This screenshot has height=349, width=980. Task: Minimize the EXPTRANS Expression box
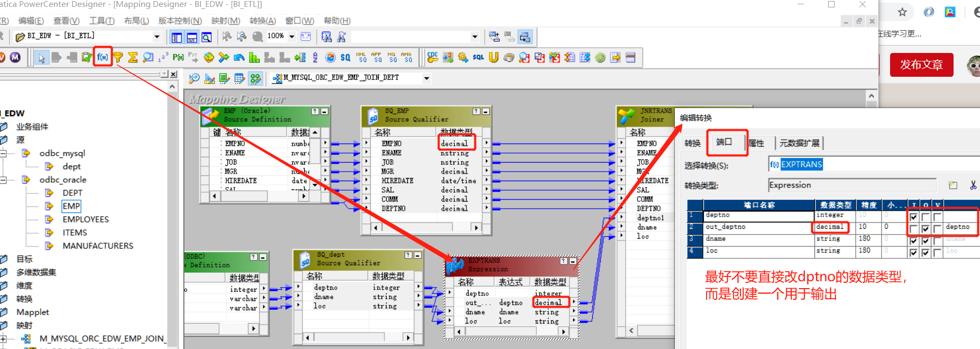(x=572, y=261)
